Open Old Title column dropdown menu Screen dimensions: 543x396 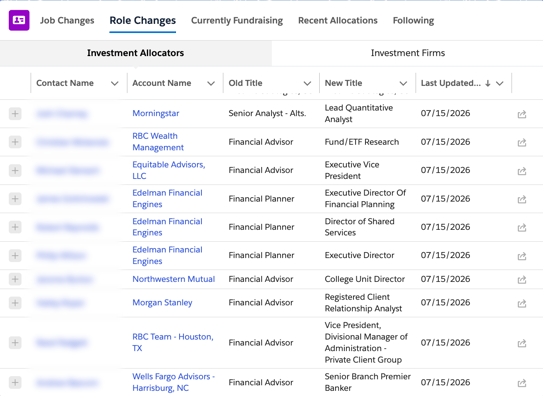click(x=307, y=83)
